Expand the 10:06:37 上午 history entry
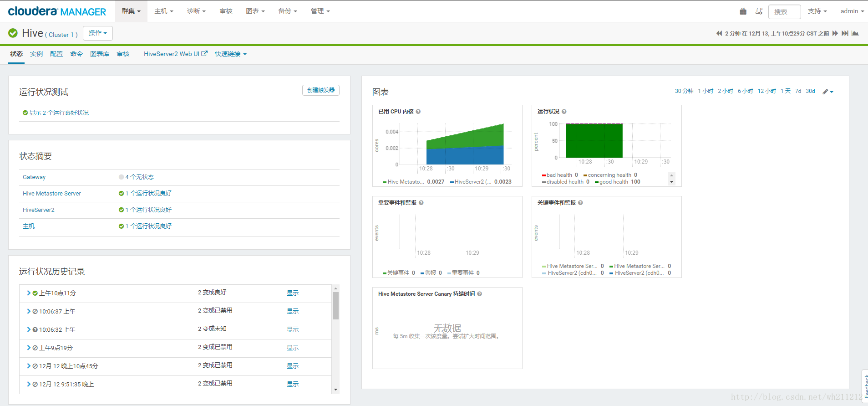868x406 pixels. [29, 311]
